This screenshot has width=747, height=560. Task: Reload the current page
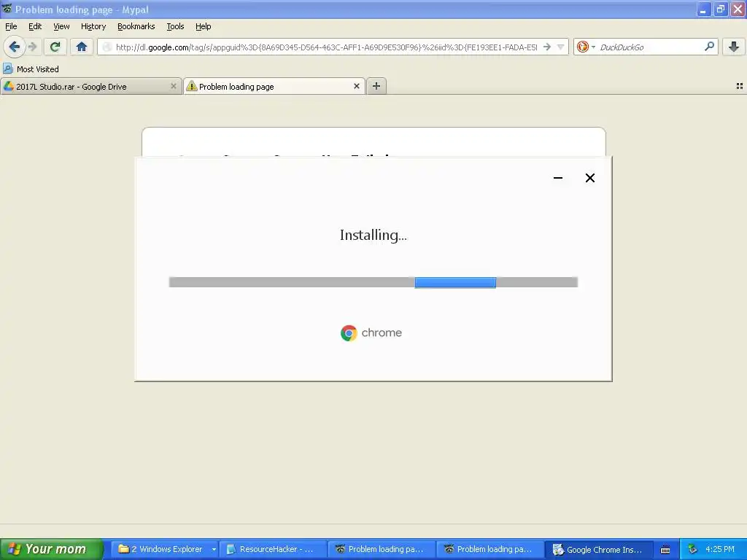55,47
